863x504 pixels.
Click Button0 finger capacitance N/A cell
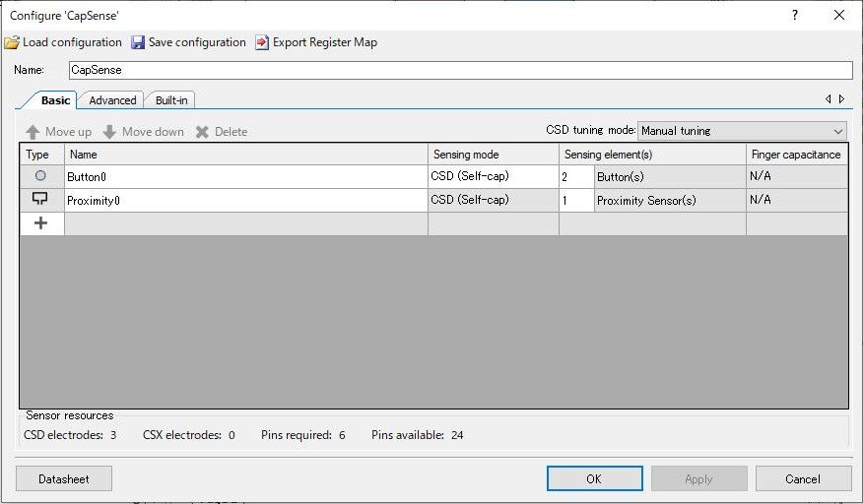(x=797, y=176)
